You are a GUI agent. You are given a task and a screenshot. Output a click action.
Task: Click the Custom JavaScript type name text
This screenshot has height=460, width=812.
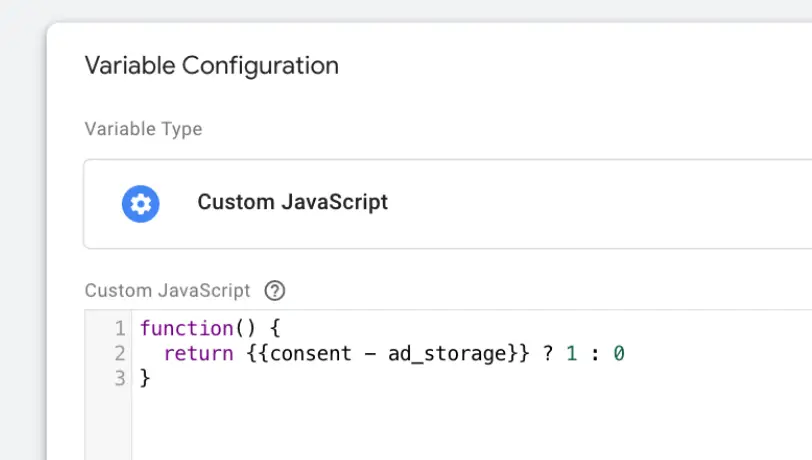[x=293, y=202]
